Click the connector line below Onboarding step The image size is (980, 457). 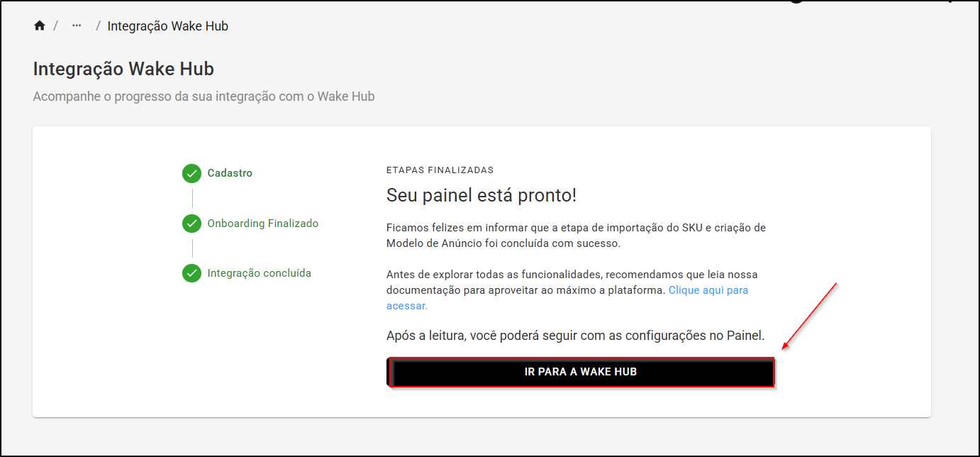(192, 248)
